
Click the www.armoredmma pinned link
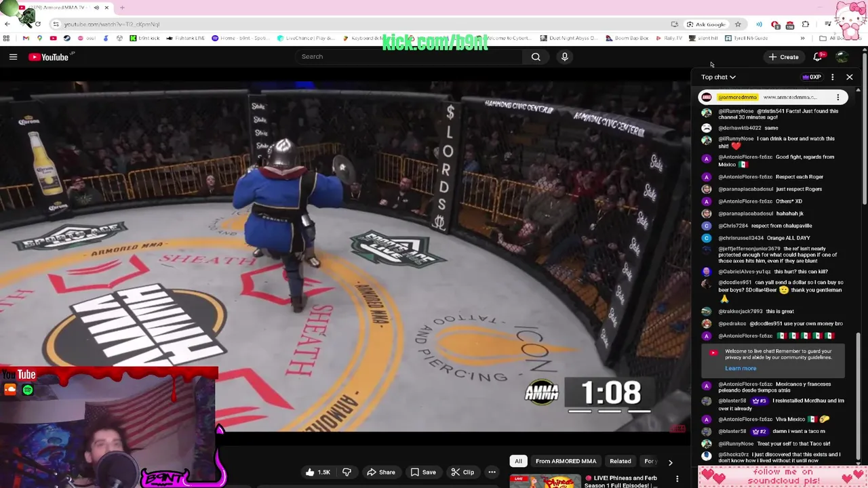tap(790, 98)
